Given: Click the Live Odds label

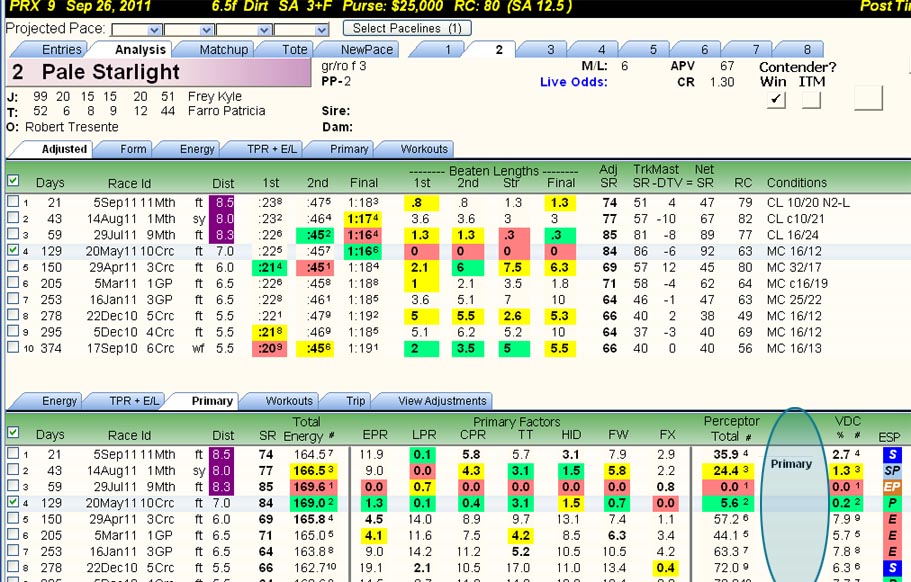Looking at the screenshot, I should click(x=573, y=82).
